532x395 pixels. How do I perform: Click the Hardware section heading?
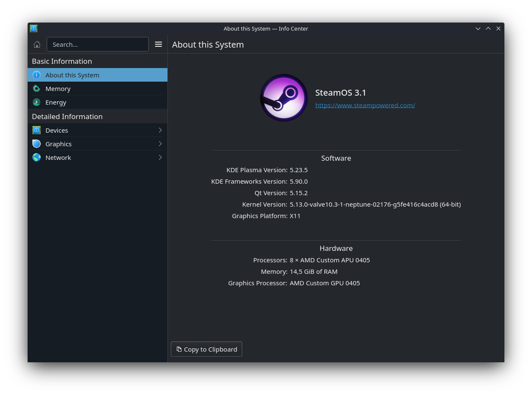coord(336,248)
